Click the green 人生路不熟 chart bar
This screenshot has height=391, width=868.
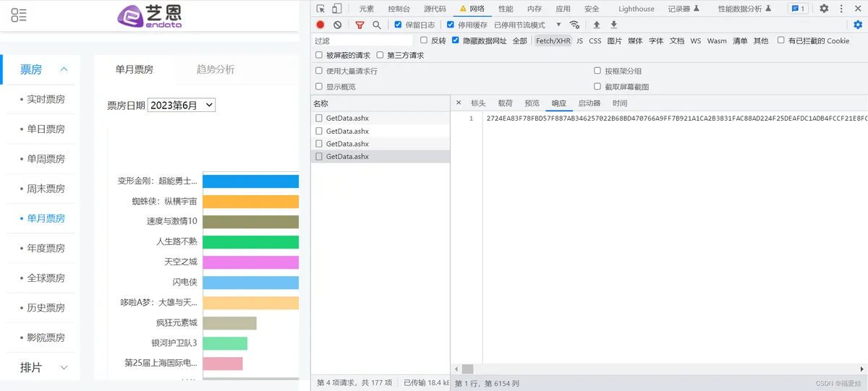(x=250, y=242)
